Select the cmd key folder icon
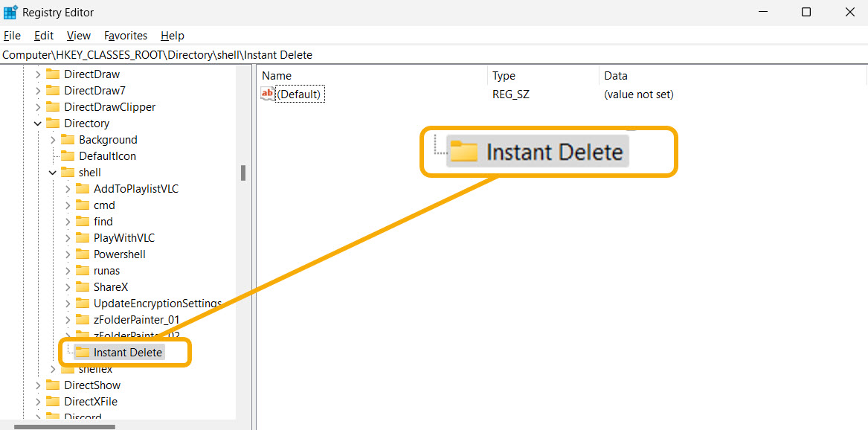868x430 pixels. (x=81, y=205)
